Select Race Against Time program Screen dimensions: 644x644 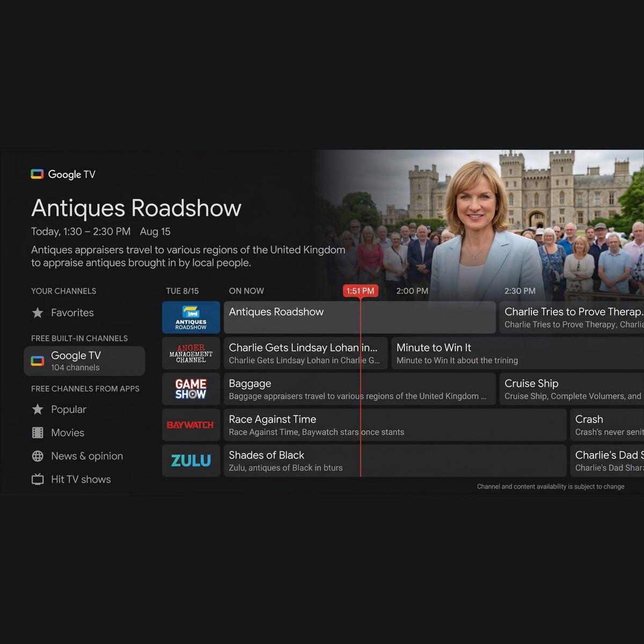395,425
